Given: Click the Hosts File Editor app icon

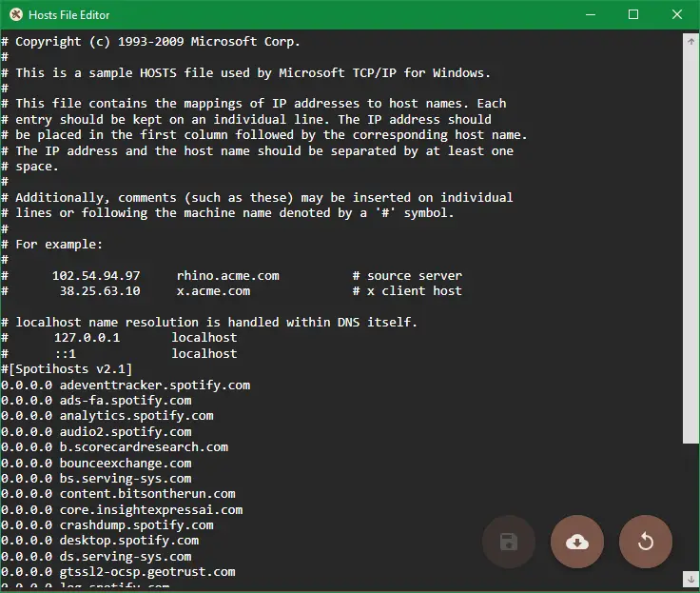Looking at the screenshot, I should [x=16, y=14].
